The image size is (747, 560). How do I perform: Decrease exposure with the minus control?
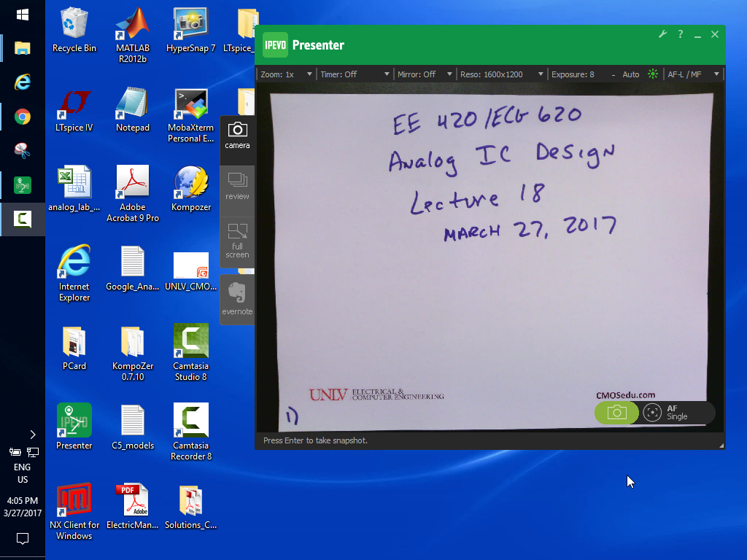click(x=613, y=75)
